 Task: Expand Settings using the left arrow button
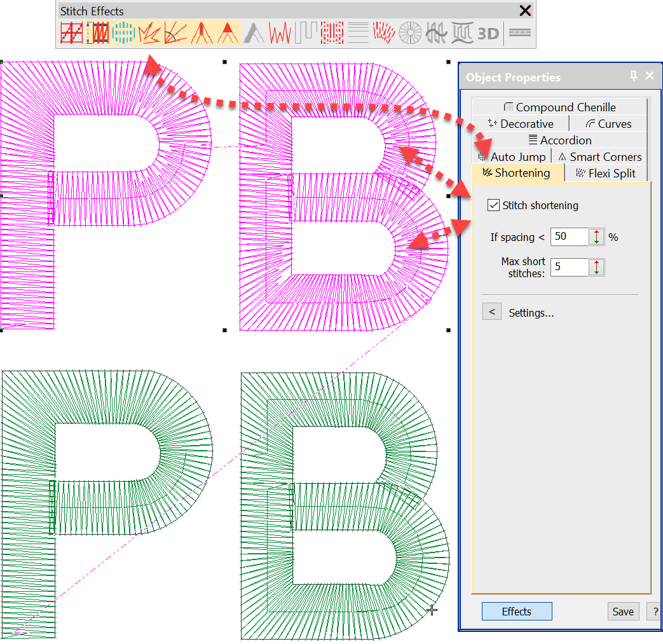click(x=491, y=312)
